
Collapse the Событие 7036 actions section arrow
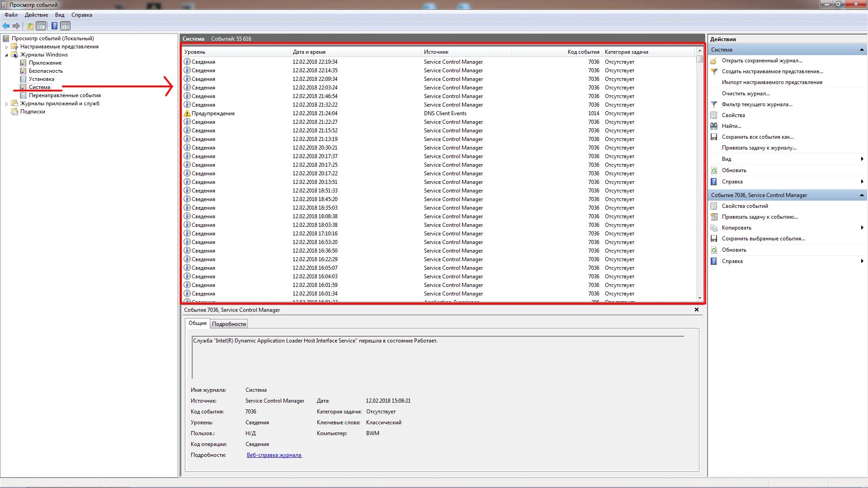click(x=862, y=195)
